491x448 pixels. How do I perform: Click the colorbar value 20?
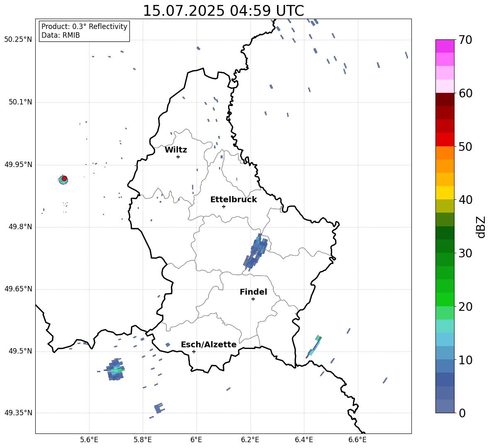tap(465, 307)
